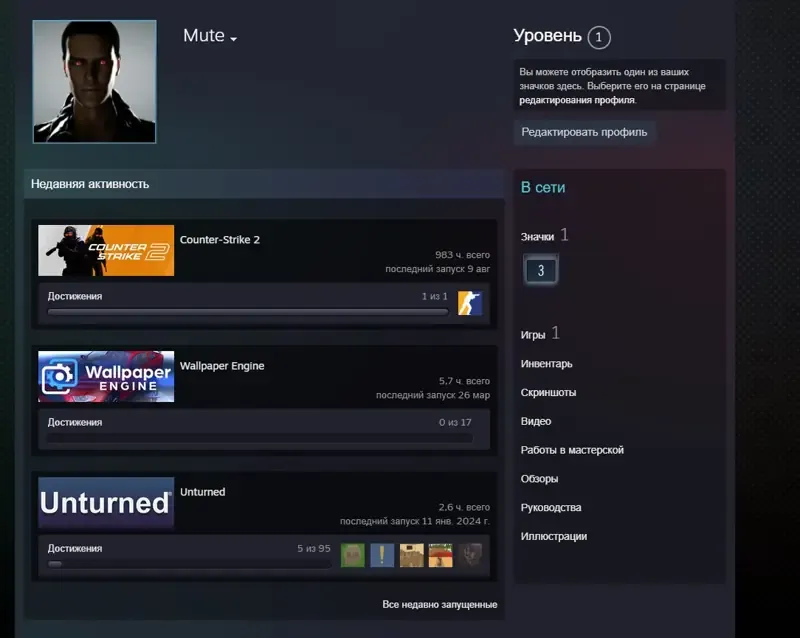
Task: Open the red-striped Unturned achievement icon
Action: click(x=441, y=555)
